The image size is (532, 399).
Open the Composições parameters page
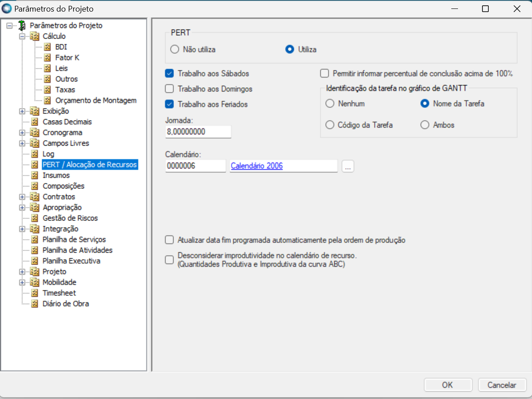click(63, 186)
